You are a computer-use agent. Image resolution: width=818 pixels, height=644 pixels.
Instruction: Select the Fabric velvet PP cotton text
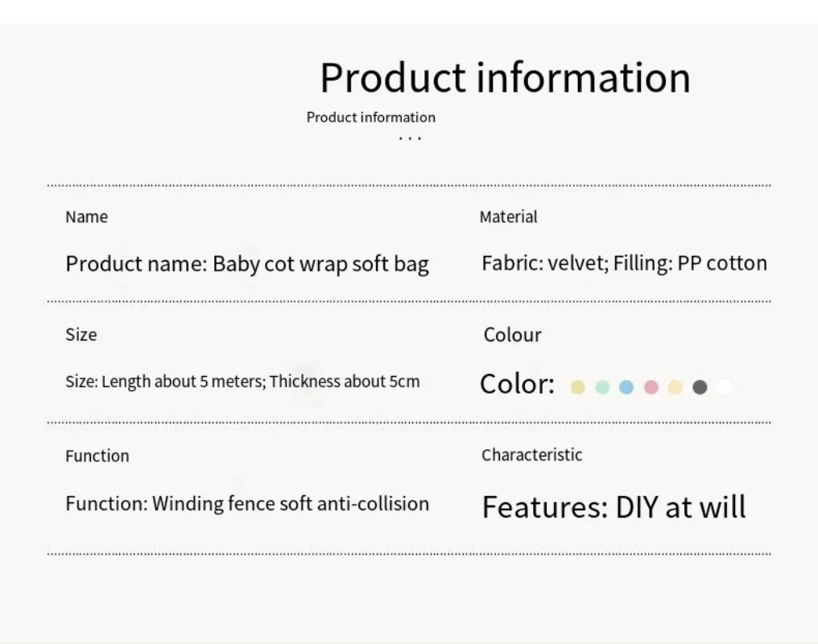tap(625, 263)
